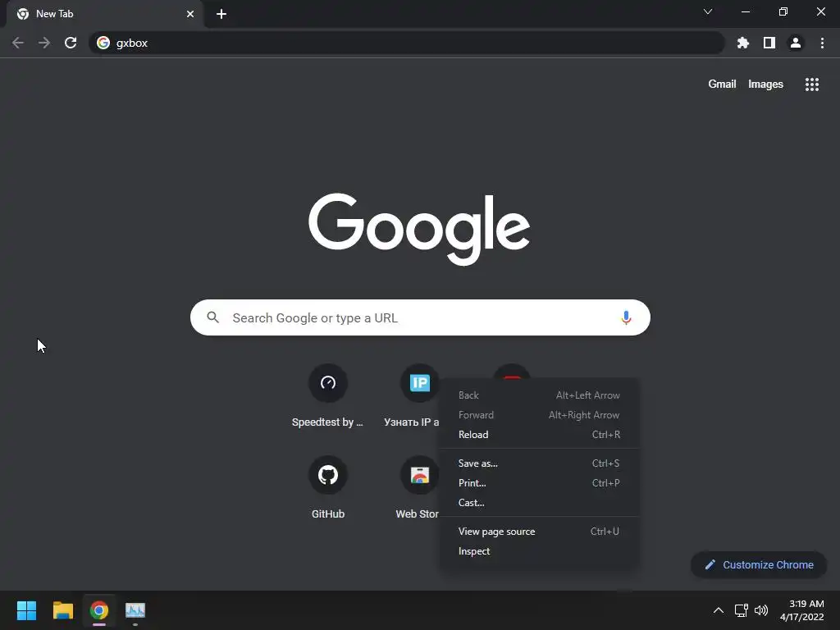The width and height of the screenshot is (840, 630).
Task: Open the Images link
Action: (x=765, y=84)
